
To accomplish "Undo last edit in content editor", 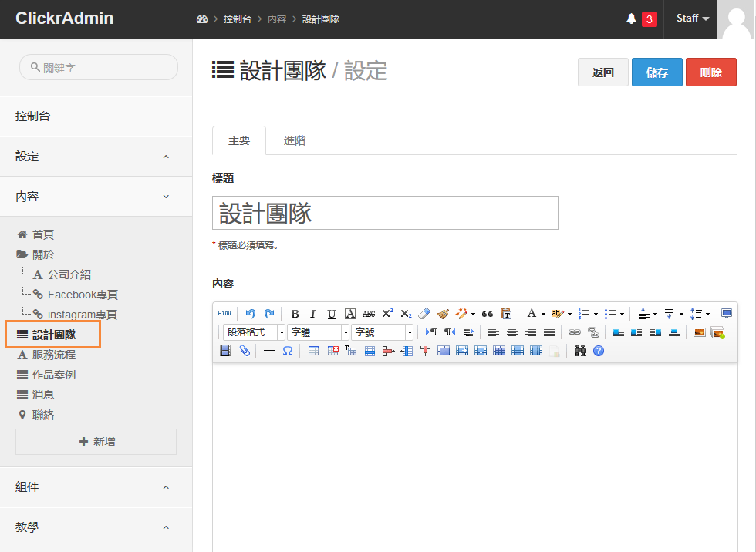I will [250, 314].
